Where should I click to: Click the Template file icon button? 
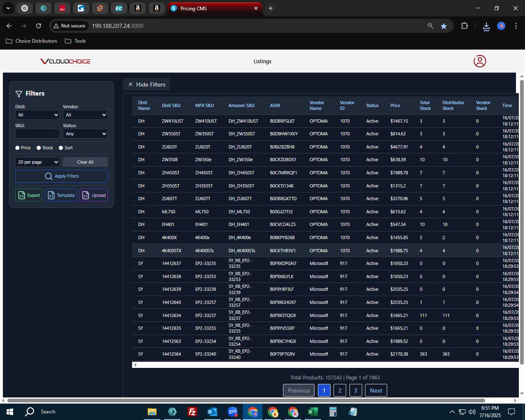[61, 195]
